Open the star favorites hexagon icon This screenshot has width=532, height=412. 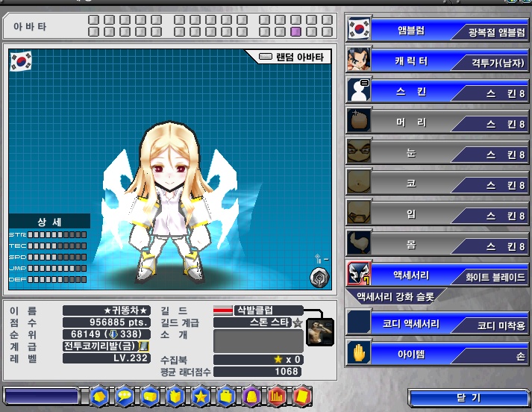[201, 396]
